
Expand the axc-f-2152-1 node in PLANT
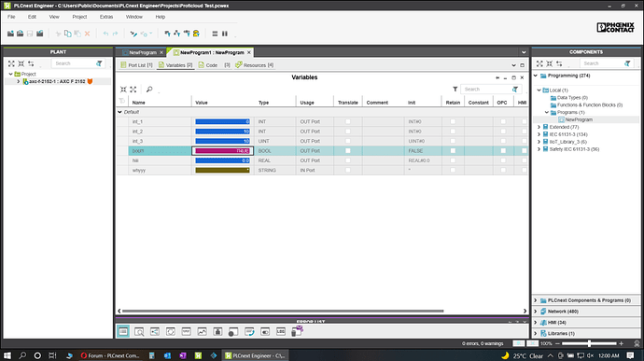point(18,81)
